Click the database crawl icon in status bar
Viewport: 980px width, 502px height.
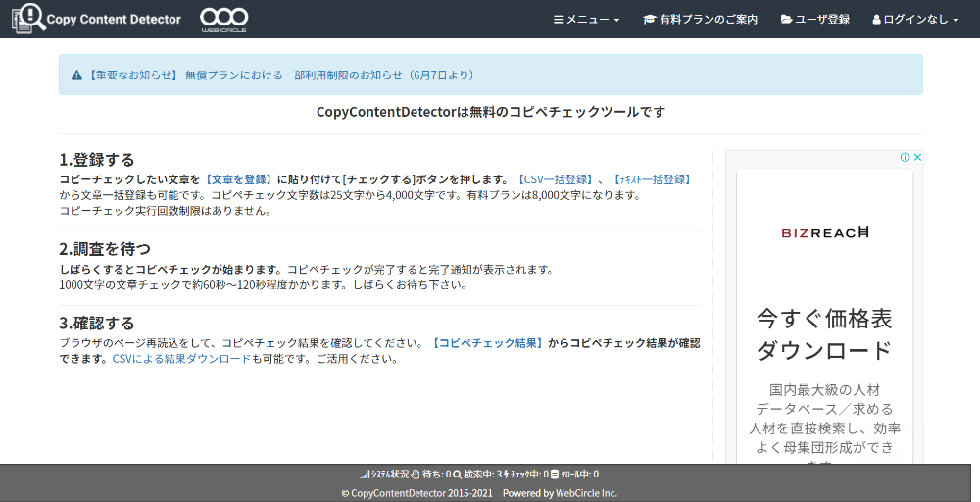555,475
